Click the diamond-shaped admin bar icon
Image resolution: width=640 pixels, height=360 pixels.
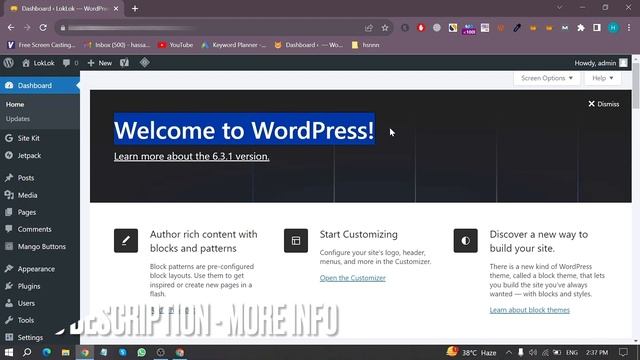pyautogui.click(x=144, y=62)
